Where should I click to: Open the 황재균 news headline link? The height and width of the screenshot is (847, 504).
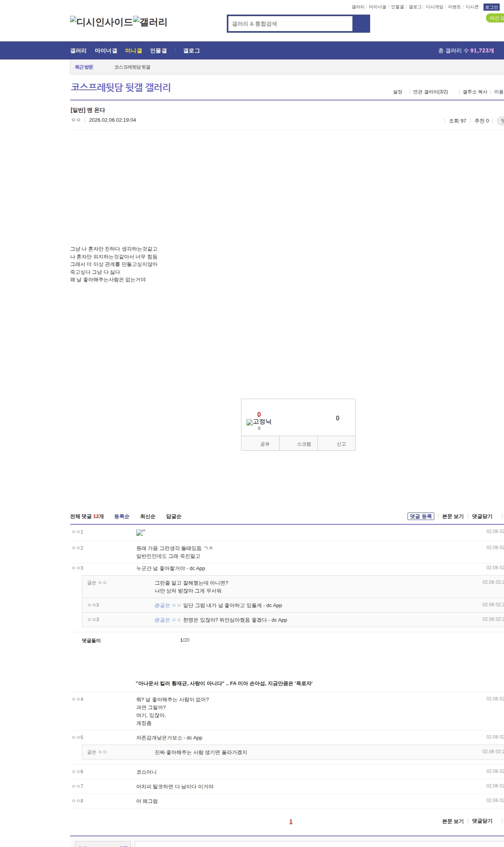tap(224, 684)
